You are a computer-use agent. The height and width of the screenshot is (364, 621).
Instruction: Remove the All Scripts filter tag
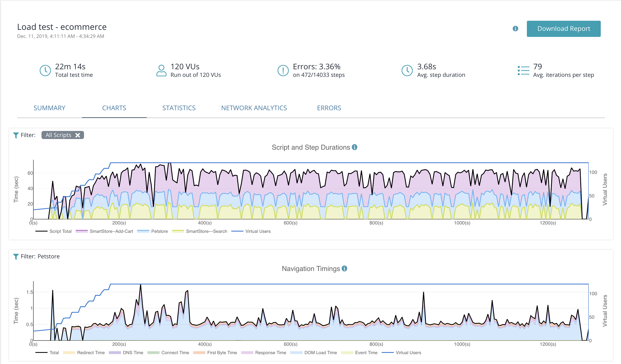(78, 135)
